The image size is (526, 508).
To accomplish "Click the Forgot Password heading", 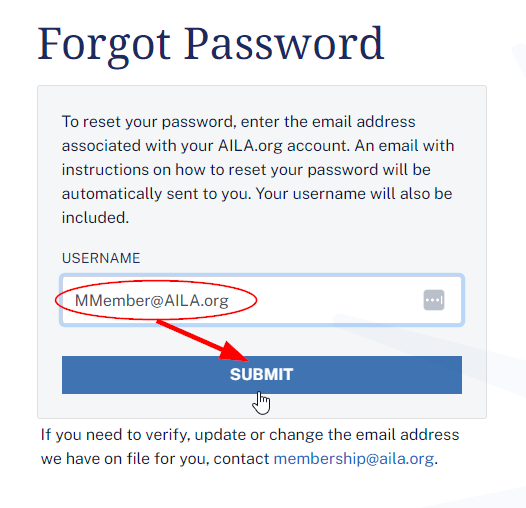I will point(211,45).
